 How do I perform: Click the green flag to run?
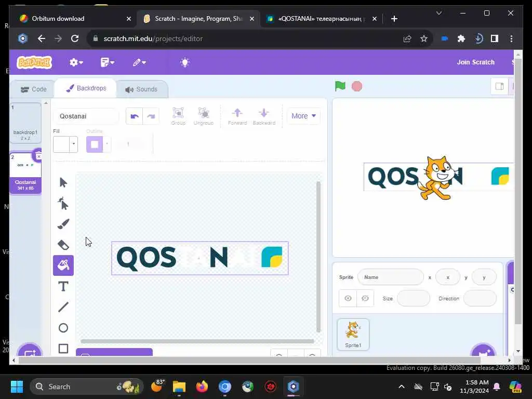(340, 86)
